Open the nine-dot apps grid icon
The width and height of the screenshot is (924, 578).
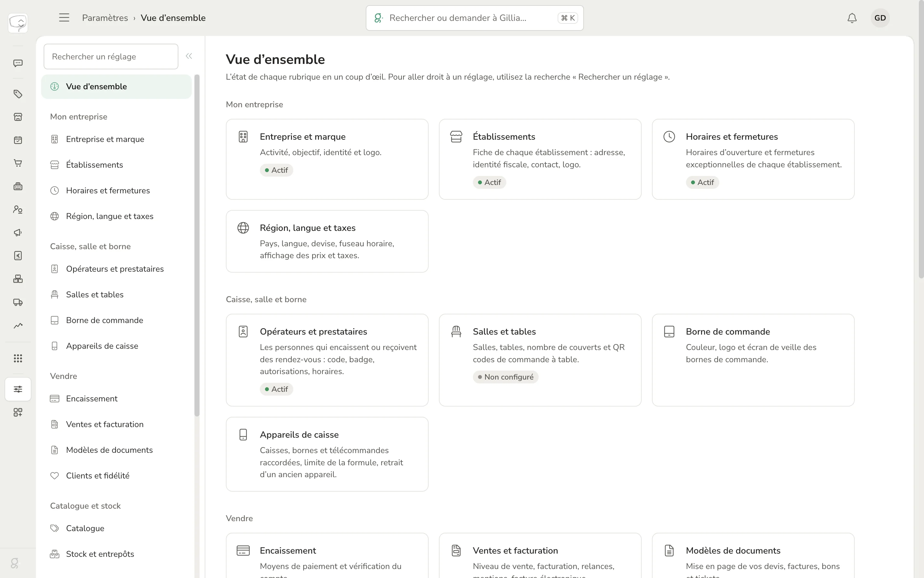tap(18, 358)
